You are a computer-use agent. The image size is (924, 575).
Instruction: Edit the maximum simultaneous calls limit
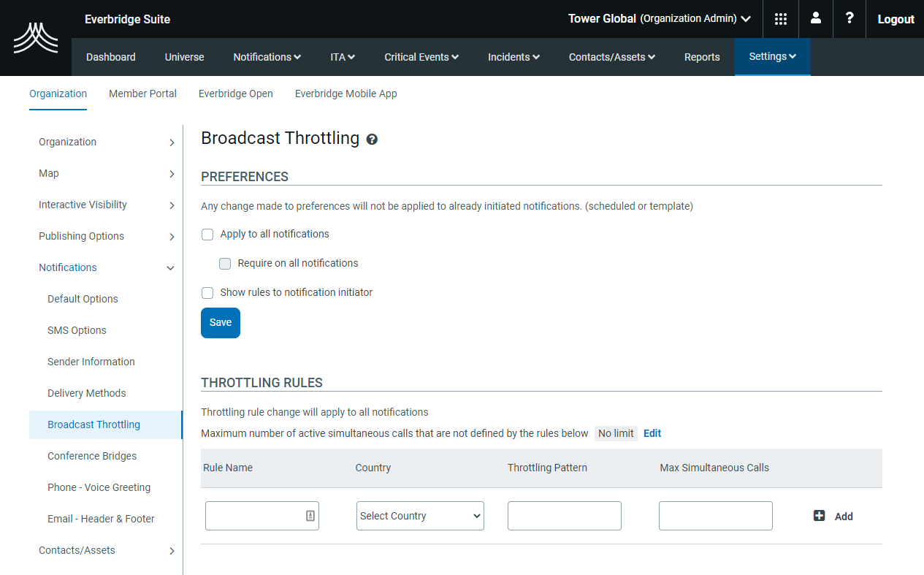coord(652,433)
